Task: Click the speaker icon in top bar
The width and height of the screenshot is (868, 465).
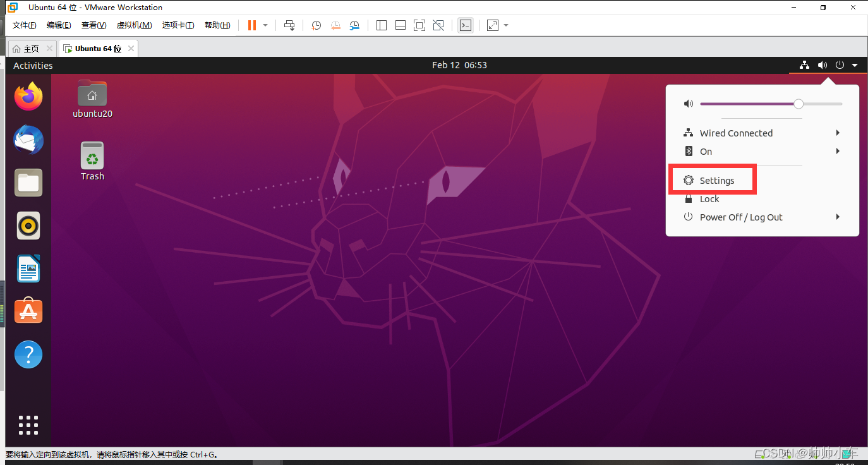Action: (822, 65)
